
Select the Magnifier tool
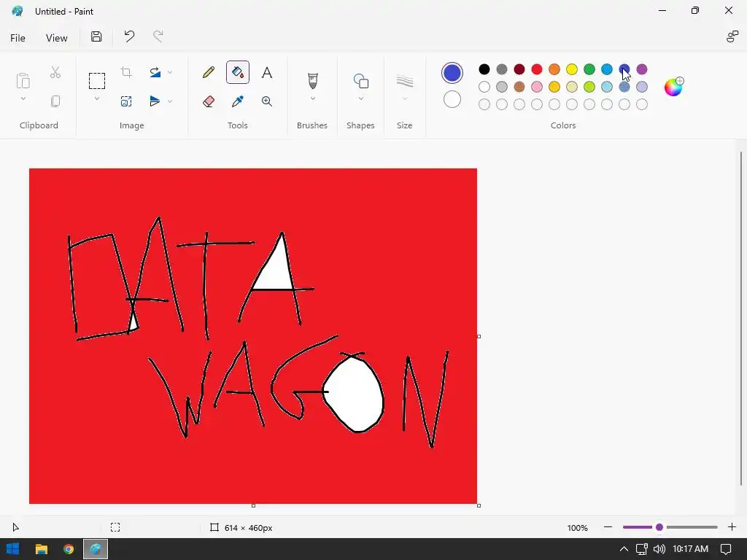tap(267, 101)
